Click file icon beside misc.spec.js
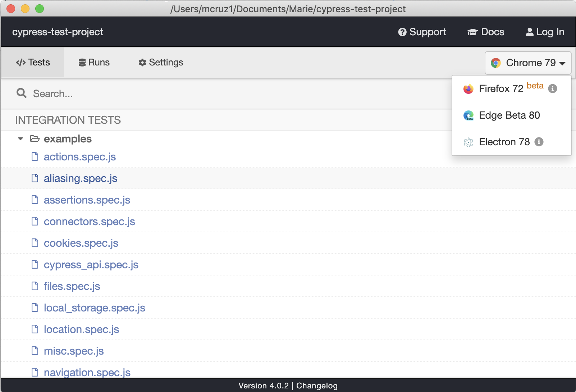Screen dimensions: 576x392 point(35,351)
